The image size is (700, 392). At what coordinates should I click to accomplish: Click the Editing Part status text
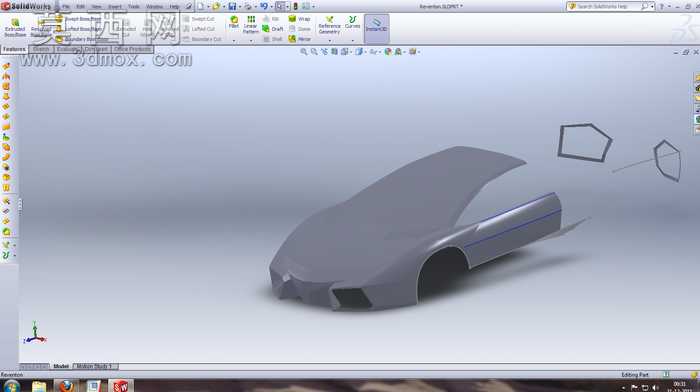[x=635, y=375]
